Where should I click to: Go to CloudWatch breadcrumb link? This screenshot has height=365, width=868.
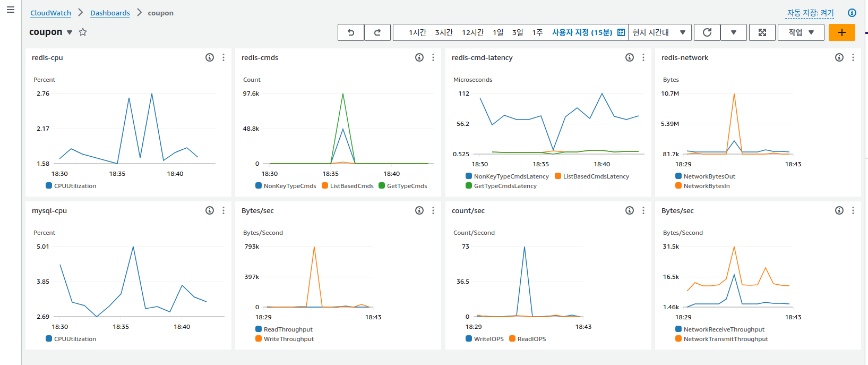pyautogui.click(x=50, y=13)
